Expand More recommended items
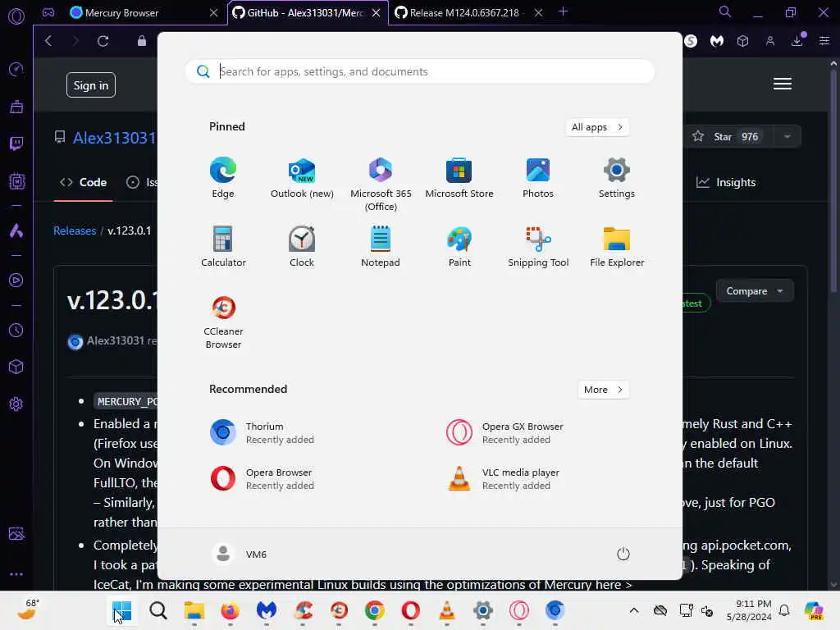Screen dimensions: 840x630 tap(603, 390)
